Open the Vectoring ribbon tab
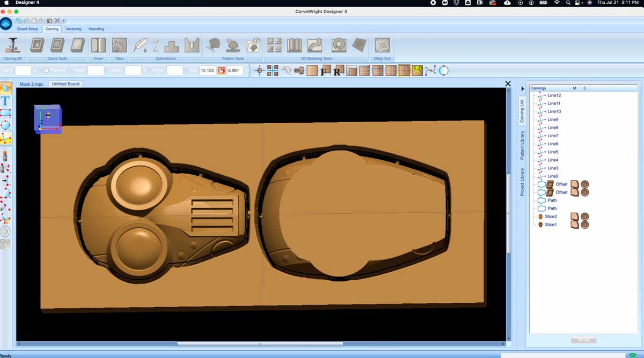The image size is (644, 358). pos(73,29)
